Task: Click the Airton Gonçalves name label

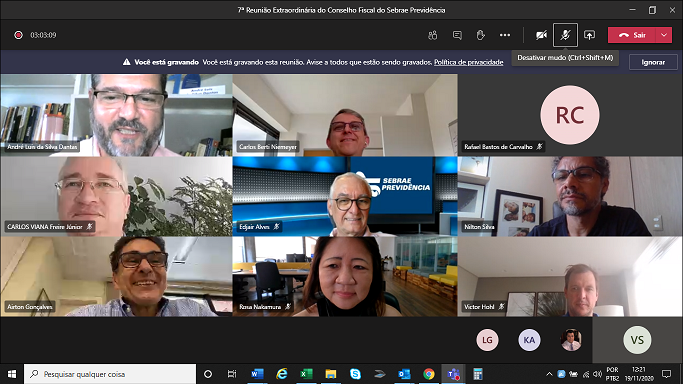Action: pos(30,307)
